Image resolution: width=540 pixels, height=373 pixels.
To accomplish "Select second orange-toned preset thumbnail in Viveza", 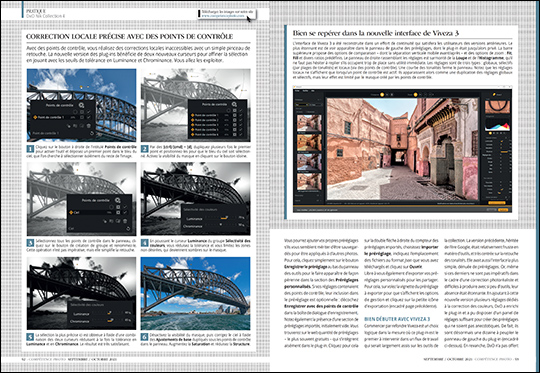I will pos(309,143).
